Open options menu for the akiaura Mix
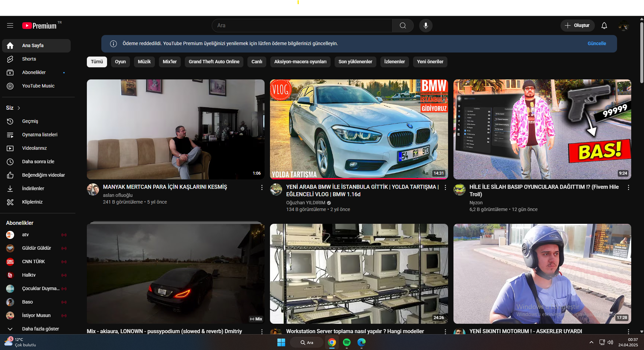The height and width of the screenshot is (350, 644). coord(262,331)
